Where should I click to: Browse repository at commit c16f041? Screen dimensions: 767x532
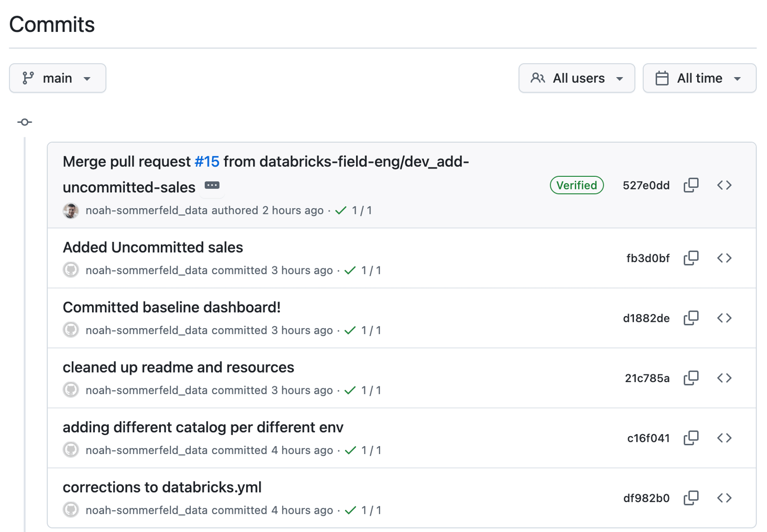[x=724, y=438]
